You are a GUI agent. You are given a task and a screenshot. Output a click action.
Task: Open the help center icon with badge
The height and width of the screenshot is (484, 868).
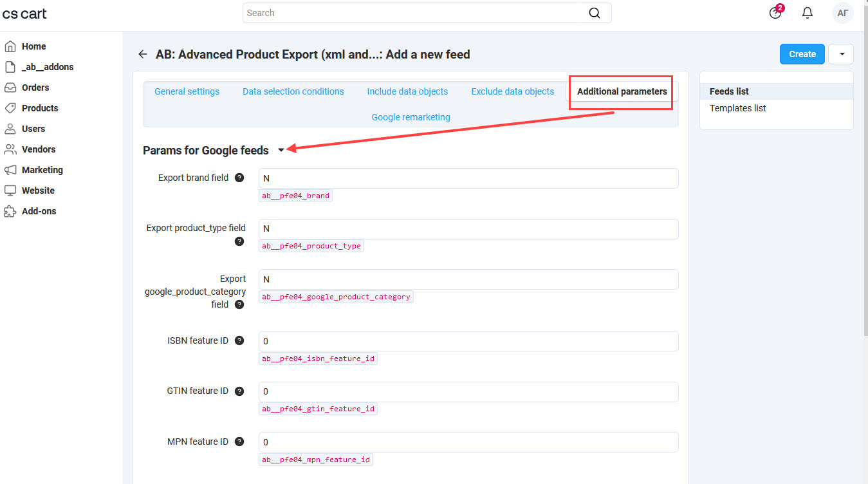775,14
